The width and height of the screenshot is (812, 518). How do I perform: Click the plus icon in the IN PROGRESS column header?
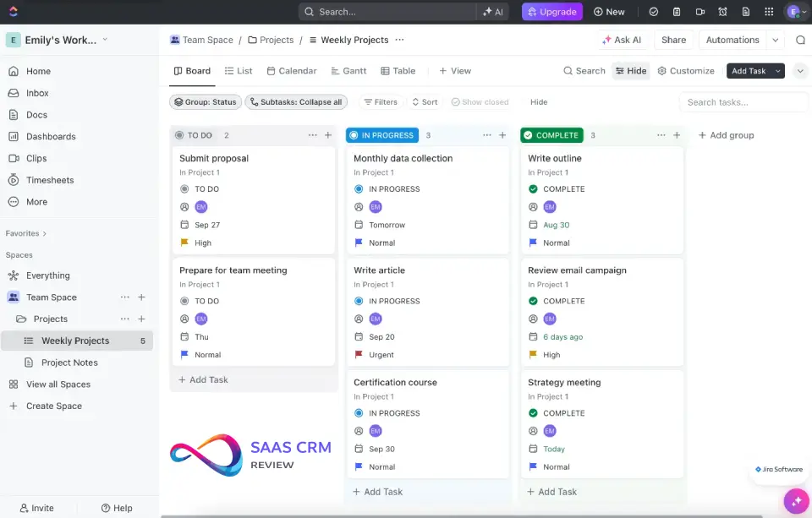502,135
